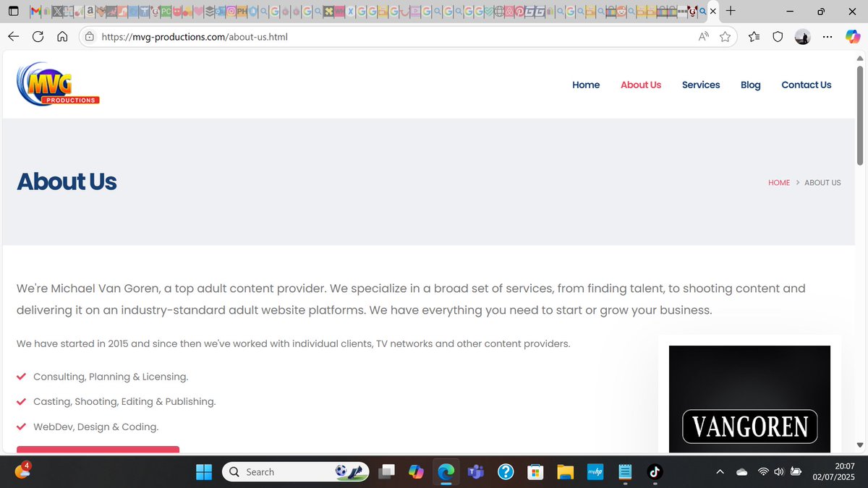Launch Copilot from the taskbar
This screenshot has width=868, height=488.
click(x=416, y=472)
